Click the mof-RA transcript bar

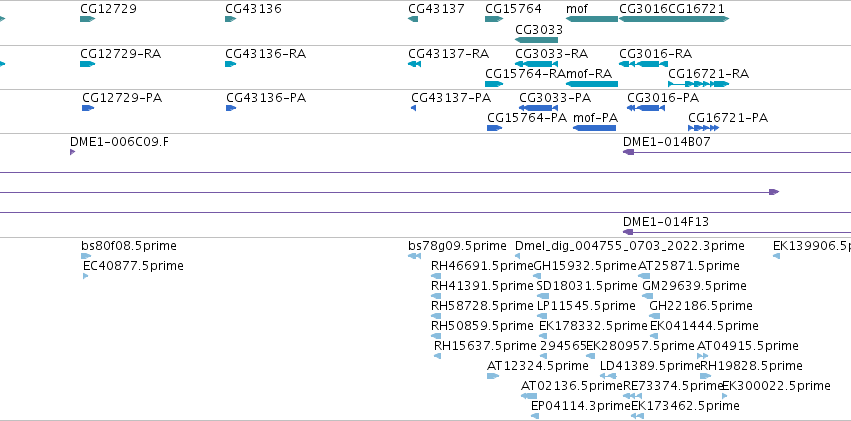click(x=592, y=84)
